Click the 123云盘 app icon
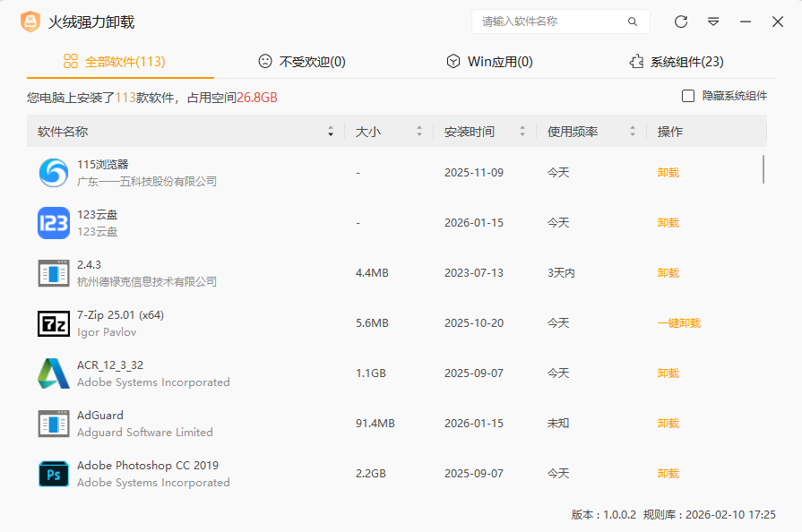Viewport: 802px width, 532px height. 54,223
